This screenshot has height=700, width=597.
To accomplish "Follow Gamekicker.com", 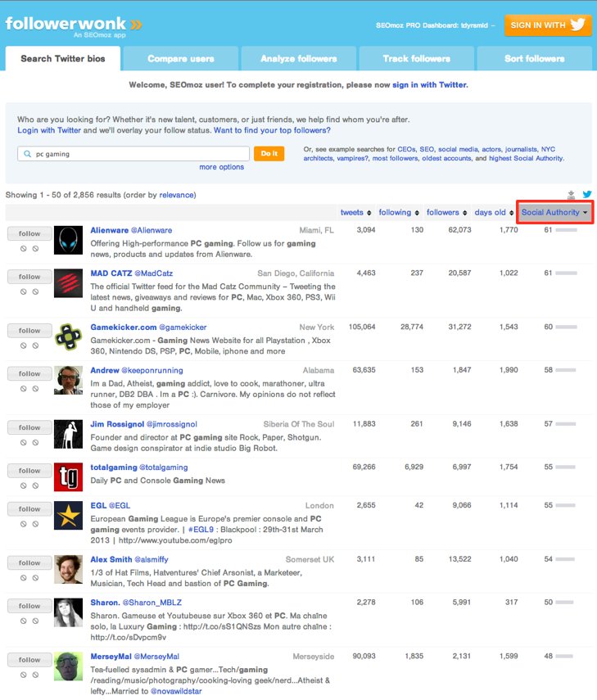I will (29, 331).
